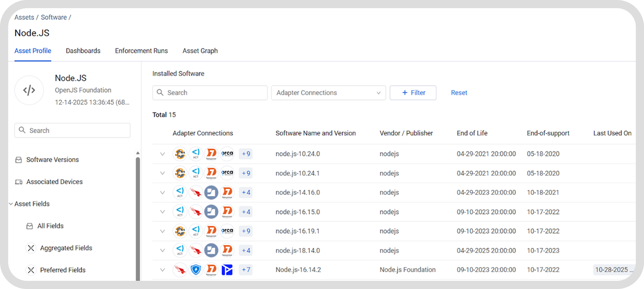Click the Reset link
This screenshot has height=289, width=644.
(x=459, y=93)
